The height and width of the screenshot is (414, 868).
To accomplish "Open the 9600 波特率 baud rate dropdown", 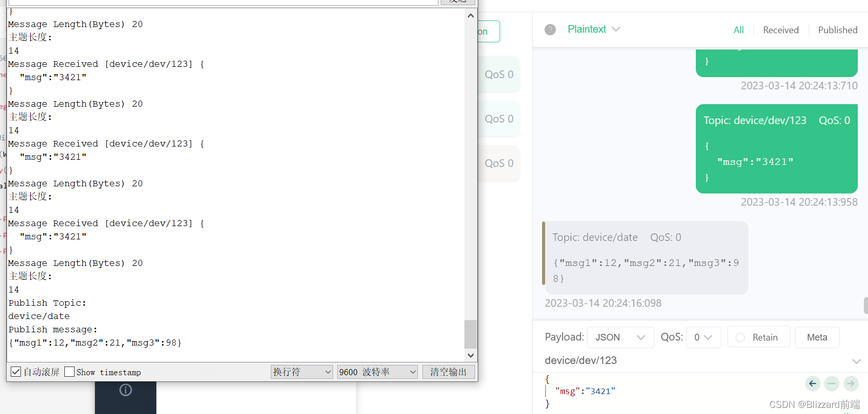I will (x=378, y=372).
